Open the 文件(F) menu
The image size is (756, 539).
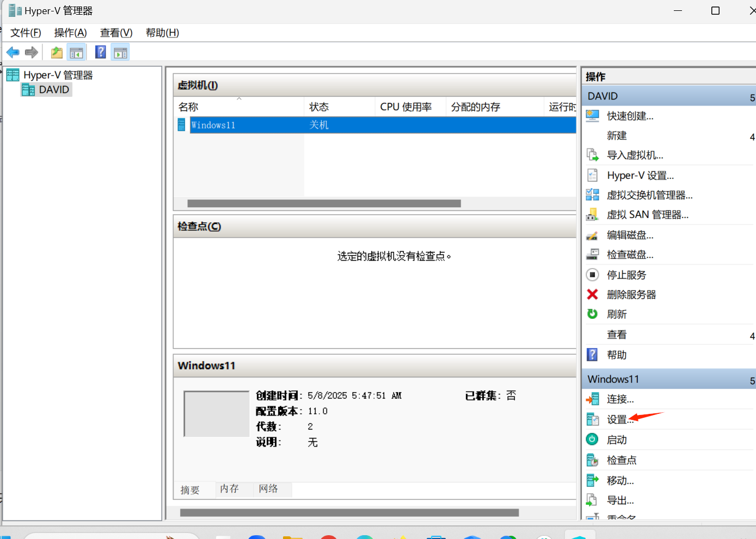coord(26,33)
